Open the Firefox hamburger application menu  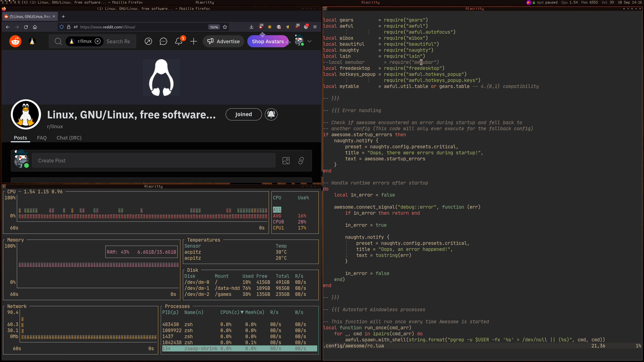315,27
